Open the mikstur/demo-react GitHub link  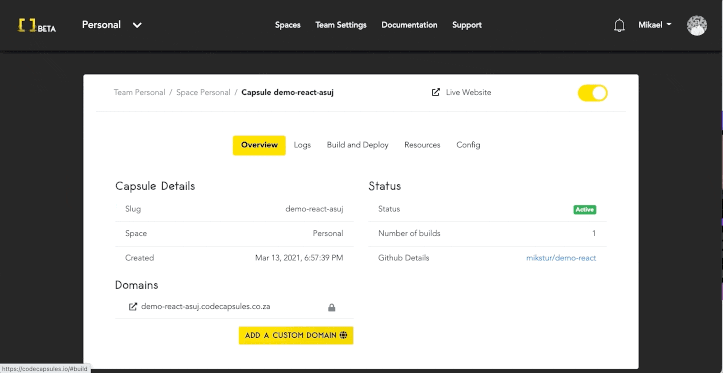tap(561, 258)
